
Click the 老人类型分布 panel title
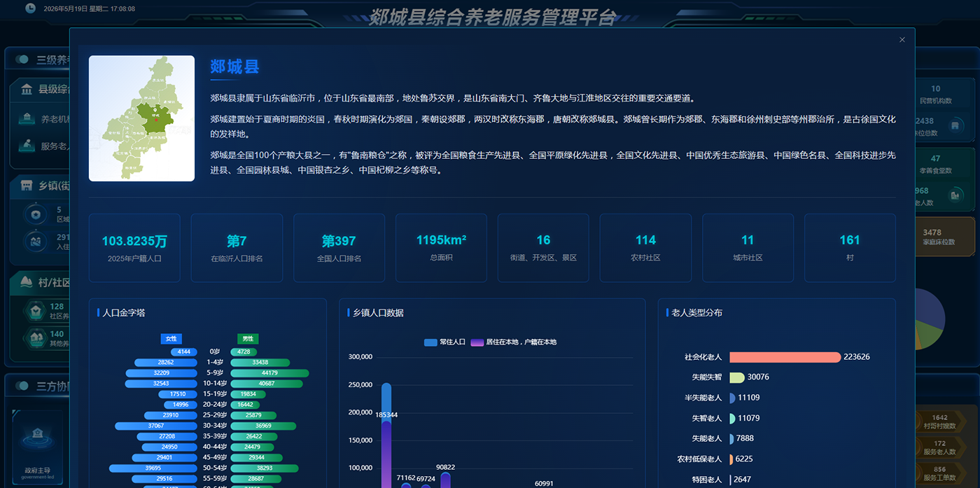pos(697,313)
